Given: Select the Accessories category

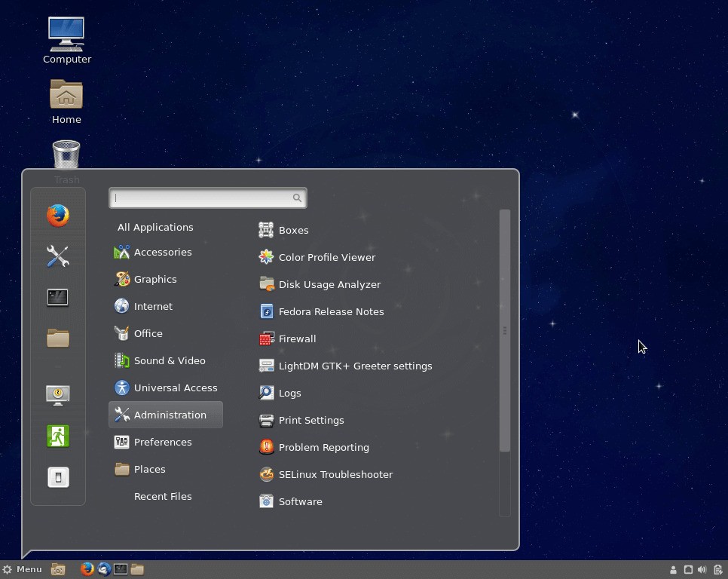Looking at the screenshot, I should [x=166, y=252].
